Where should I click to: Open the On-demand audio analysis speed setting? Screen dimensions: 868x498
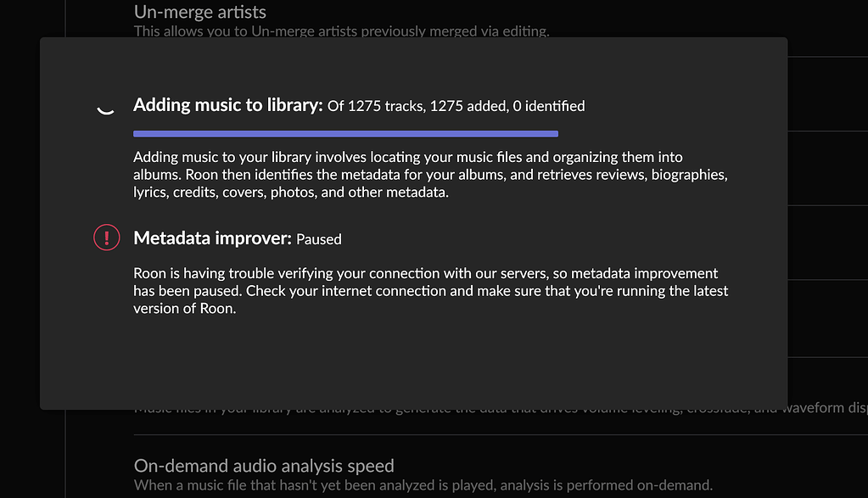click(263, 466)
